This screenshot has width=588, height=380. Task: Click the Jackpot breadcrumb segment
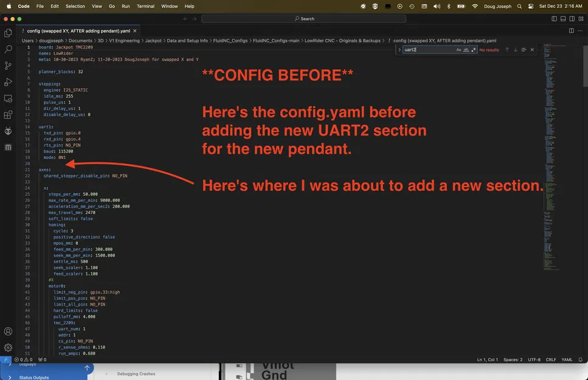pyautogui.click(x=153, y=41)
